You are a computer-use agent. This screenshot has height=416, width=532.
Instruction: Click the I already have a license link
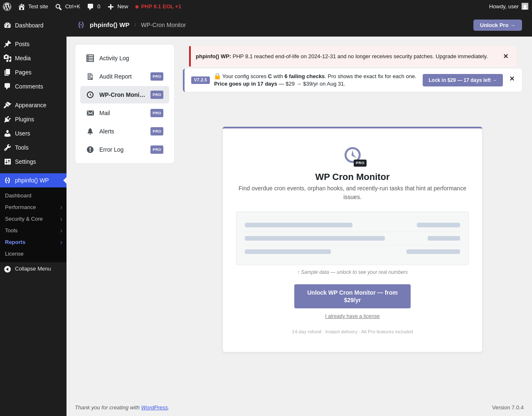pos(352,316)
